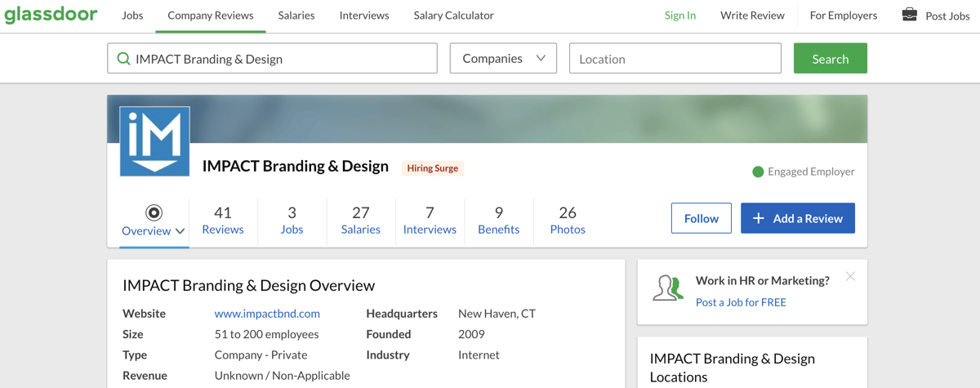The height and width of the screenshot is (388, 980).
Task: Open the 26 Photos tab
Action: point(568,221)
